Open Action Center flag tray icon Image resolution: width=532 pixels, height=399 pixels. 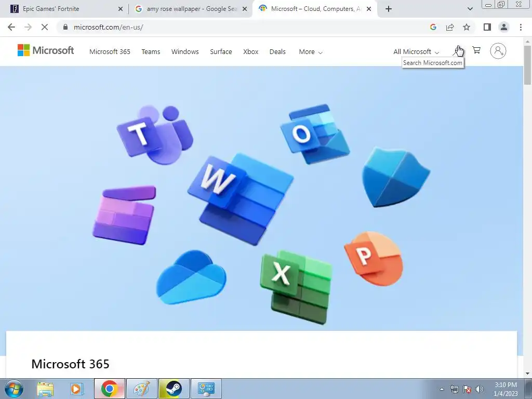467,389
